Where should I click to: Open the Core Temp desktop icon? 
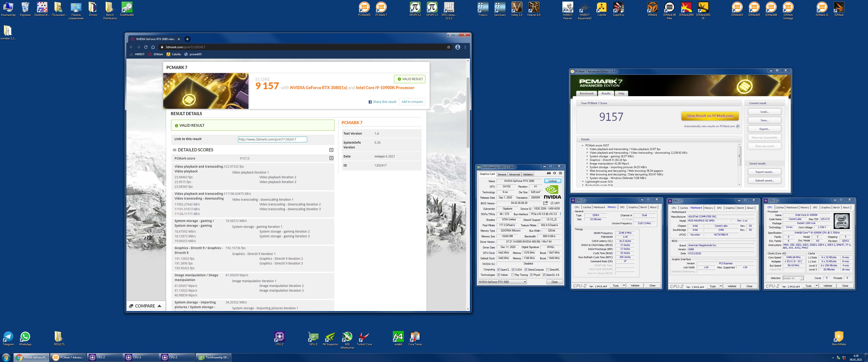pos(415,339)
